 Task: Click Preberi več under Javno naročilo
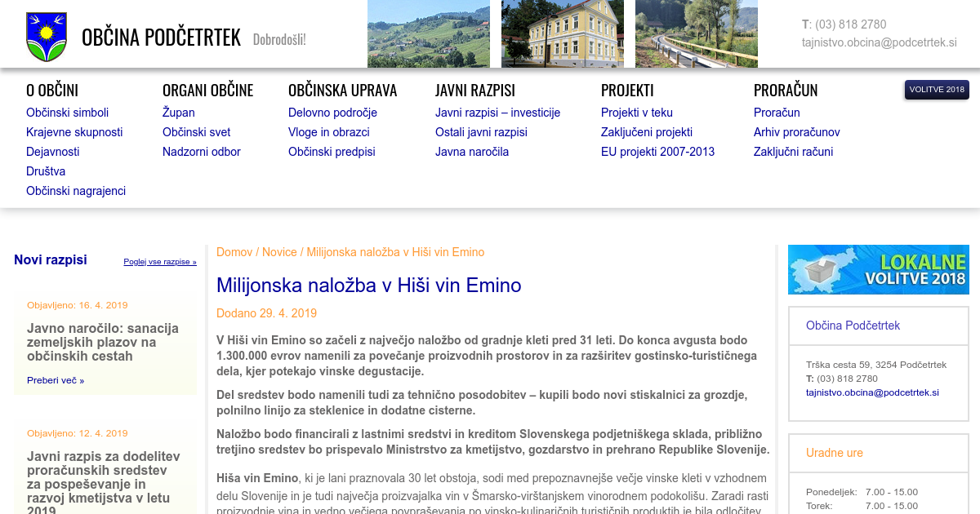pyautogui.click(x=55, y=380)
